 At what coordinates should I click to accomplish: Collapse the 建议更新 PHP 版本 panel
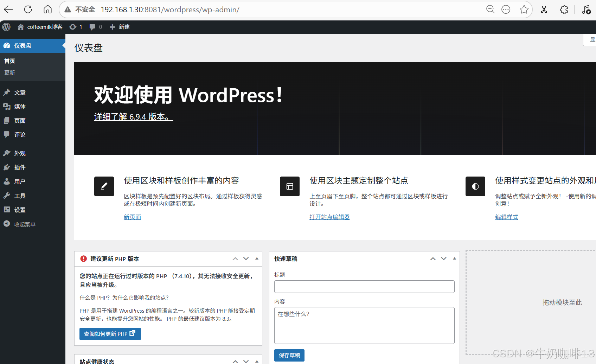point(257,258)
